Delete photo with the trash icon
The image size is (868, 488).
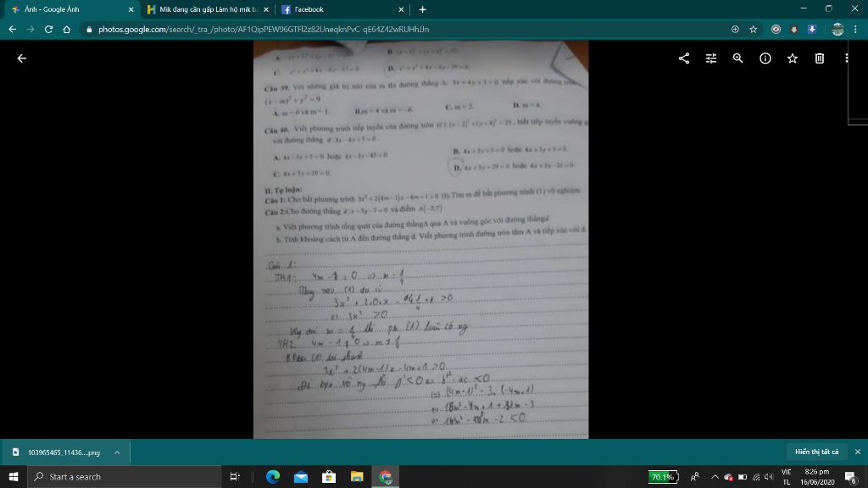coord(820,58)
